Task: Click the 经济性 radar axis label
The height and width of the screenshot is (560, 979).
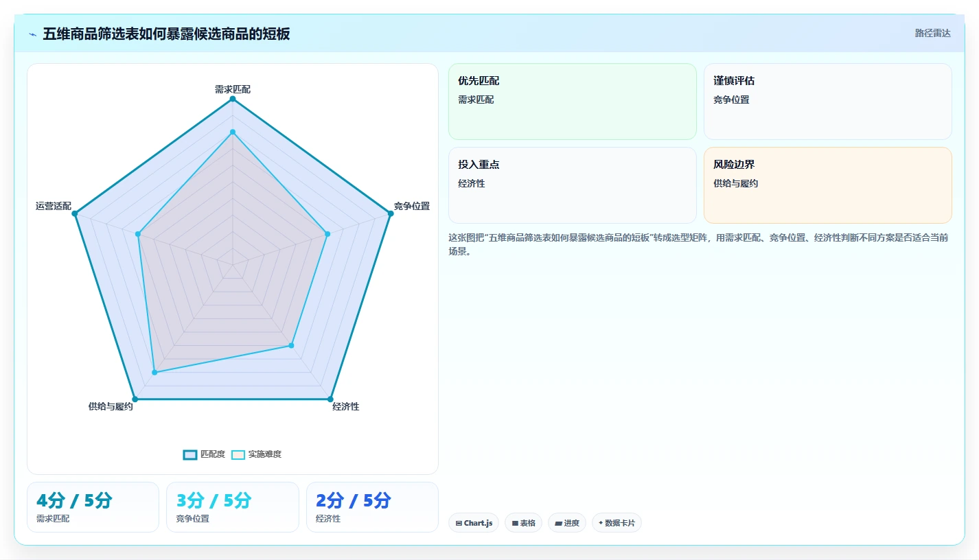Action: [346, 406]
